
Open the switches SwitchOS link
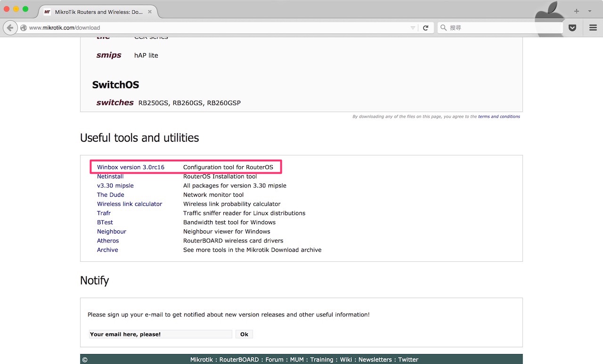click(x=115, y=103)
